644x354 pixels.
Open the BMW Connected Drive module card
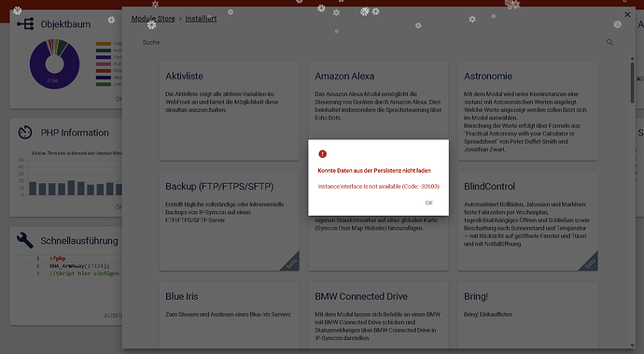pyautogui.click(x=378, y=315)
